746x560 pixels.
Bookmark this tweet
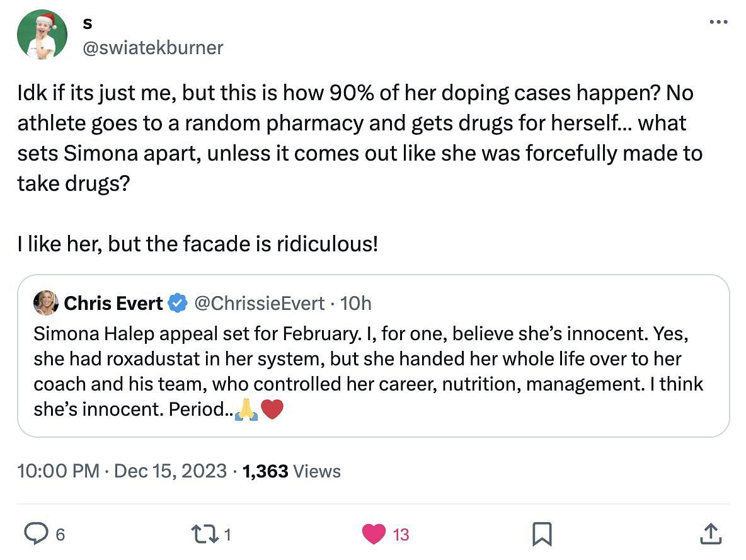(542, 534)
